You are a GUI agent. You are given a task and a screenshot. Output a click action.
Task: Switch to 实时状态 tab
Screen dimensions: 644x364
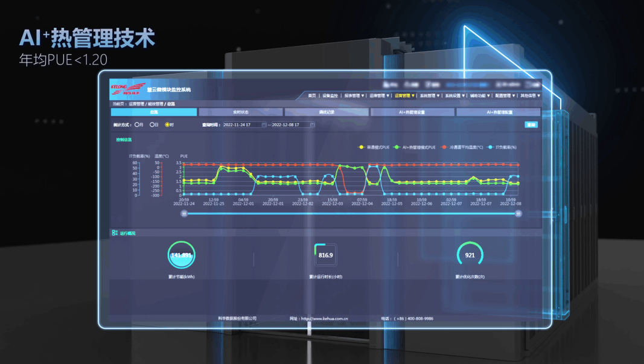point(241,112)
